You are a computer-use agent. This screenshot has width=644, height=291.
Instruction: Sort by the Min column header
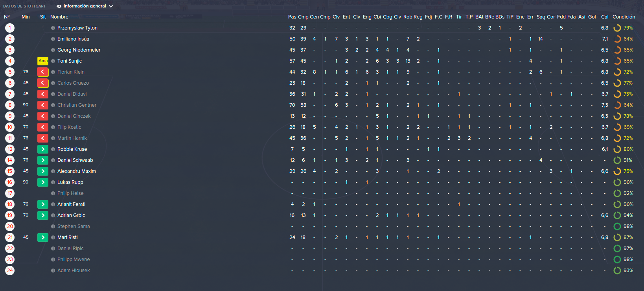(x=26, y=17)
